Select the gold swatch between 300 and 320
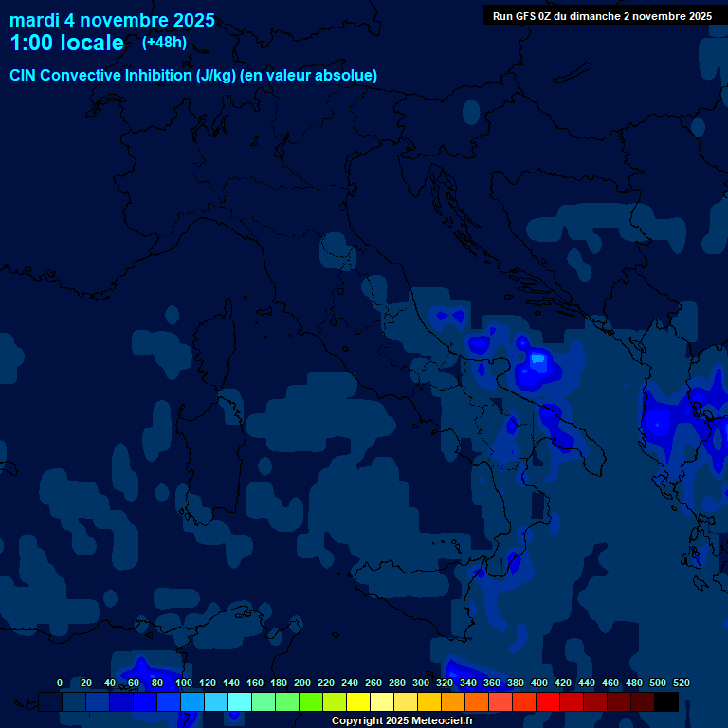Screen dimensions: 728x728 click(429, 702)
